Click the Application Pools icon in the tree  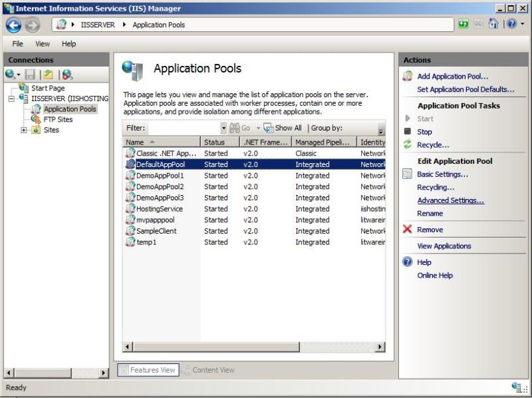[x=38, y=108]
